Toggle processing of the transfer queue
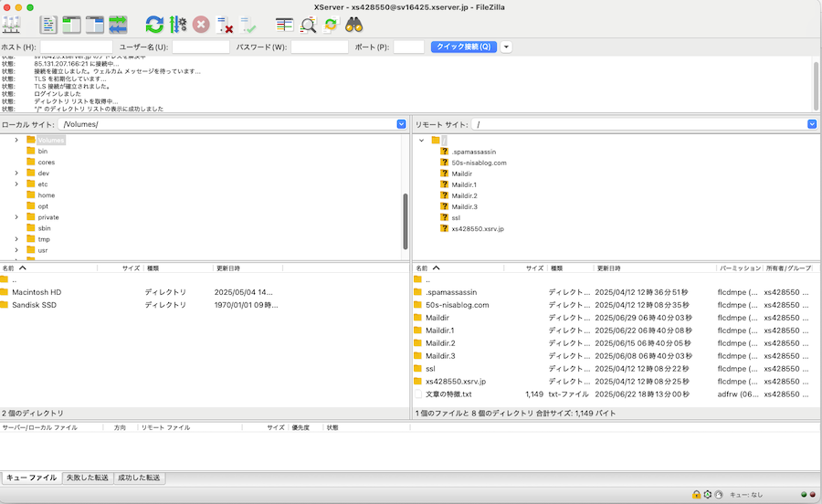The height and width of the screenshot is (504, 822). coord(178,25)
